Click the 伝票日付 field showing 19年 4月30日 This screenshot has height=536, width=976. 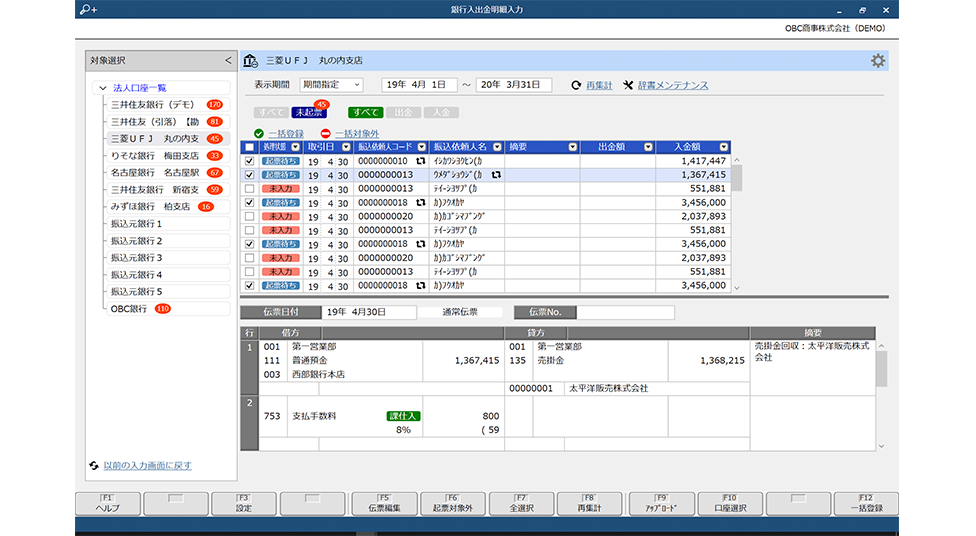(x=368, y=312)
